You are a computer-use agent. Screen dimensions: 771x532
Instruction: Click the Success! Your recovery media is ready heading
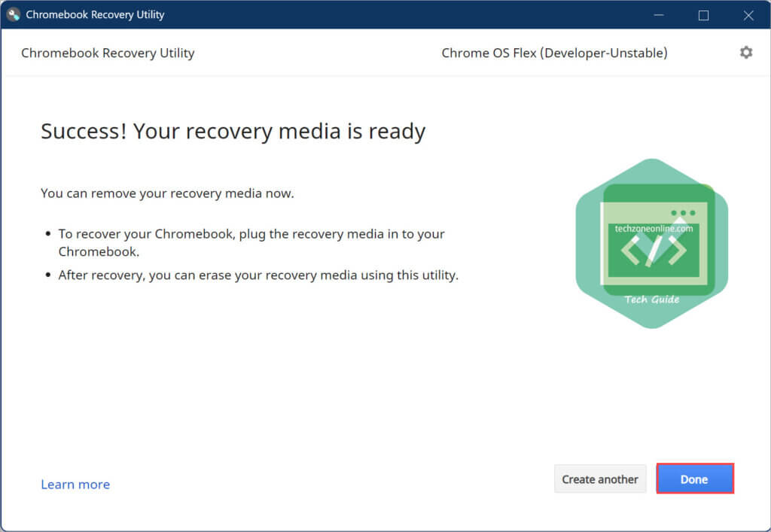[233, 131]
